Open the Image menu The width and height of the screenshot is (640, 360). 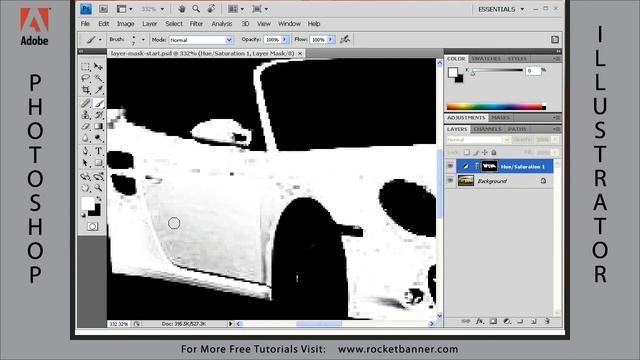coord(125,24)
